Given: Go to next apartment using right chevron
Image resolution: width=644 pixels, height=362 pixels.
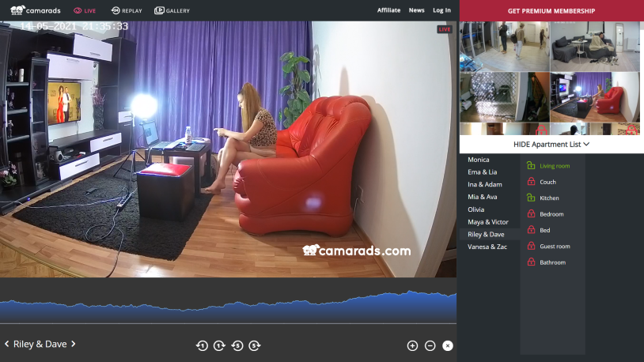Looking at the screenshot, I should pyautogui.click(x=74, y=344).
